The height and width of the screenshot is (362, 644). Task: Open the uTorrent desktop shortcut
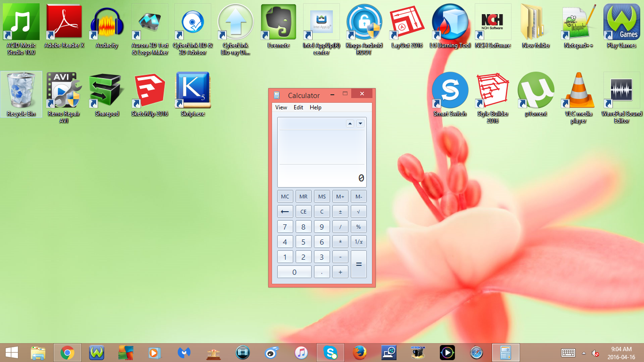click(x=536, y=90)
